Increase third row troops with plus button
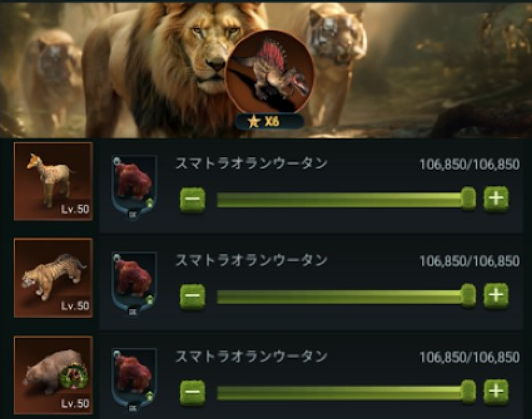This screenshot has width=532, height=419. (x=496, y=392)
